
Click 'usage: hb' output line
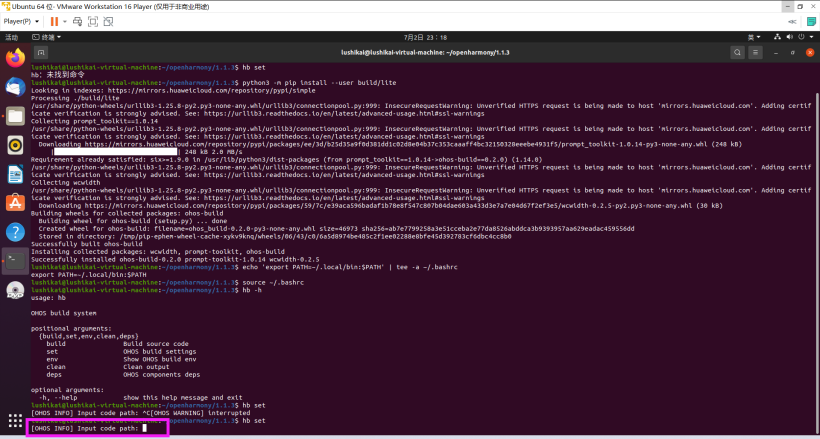[48, 298]
